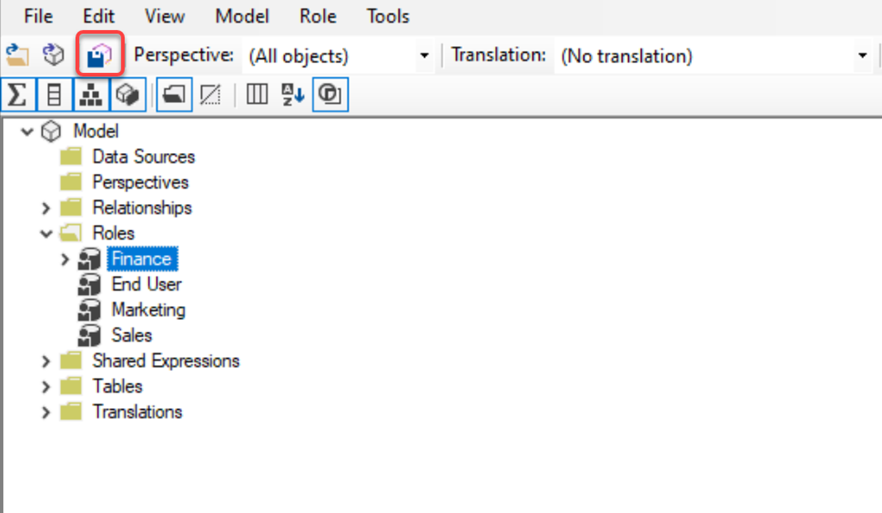Select the Data Sources folder

pos(143,157)
